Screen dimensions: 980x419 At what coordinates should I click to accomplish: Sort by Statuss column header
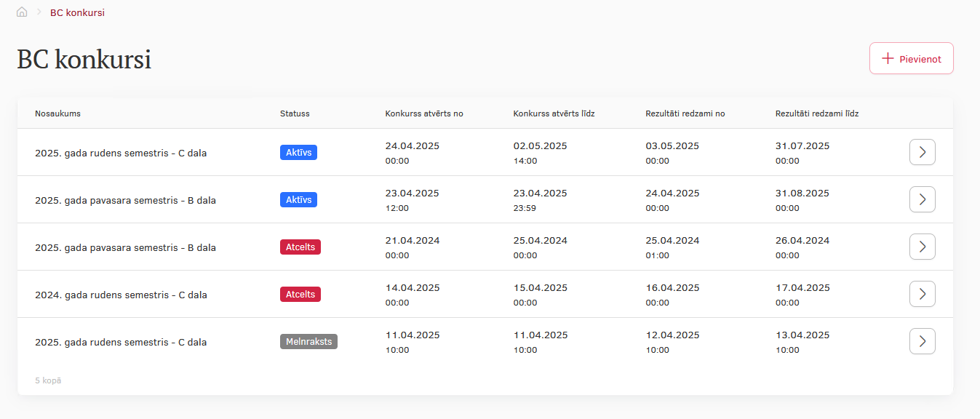click(x=295, y=113)
